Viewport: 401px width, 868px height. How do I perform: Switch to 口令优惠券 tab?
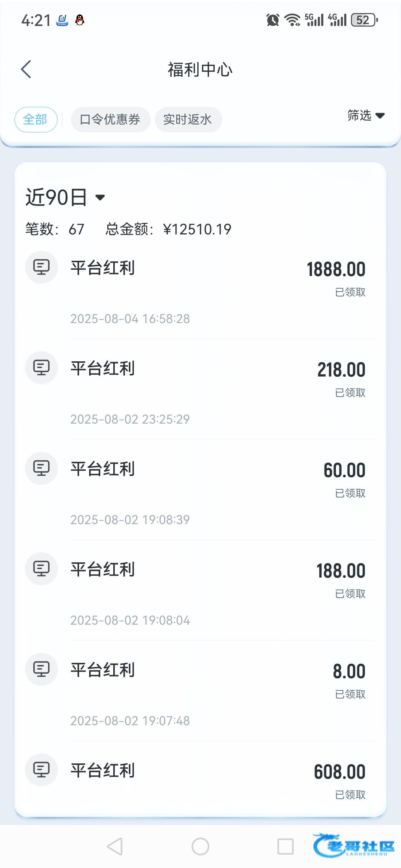pyautogui.click(x=110, y=119)
